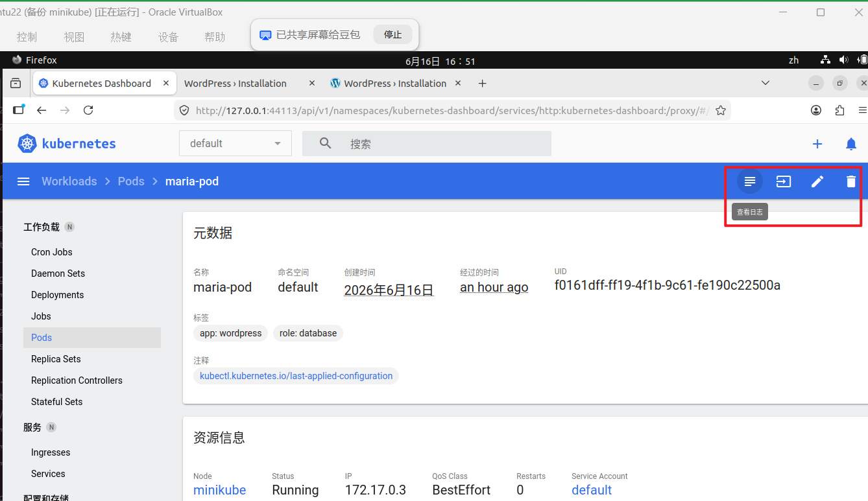Click zh input language indicator

click(x=794, y=60)
